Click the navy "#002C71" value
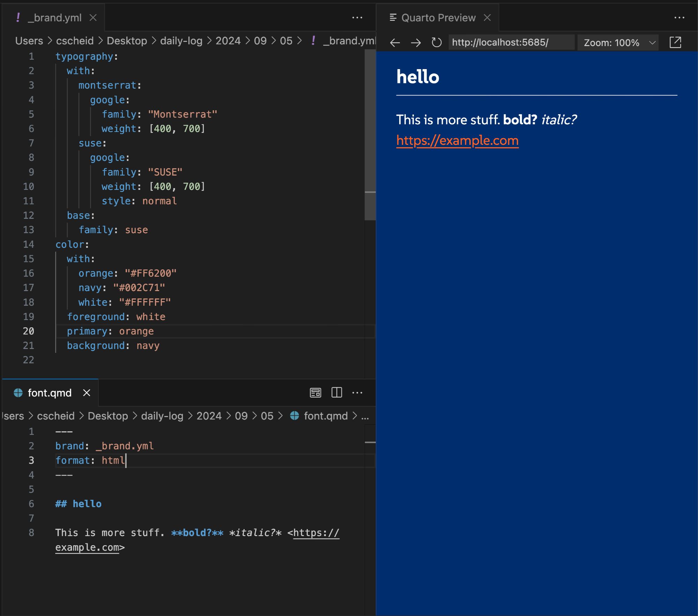This screenshot has width=698, height=616. [139, 288]
